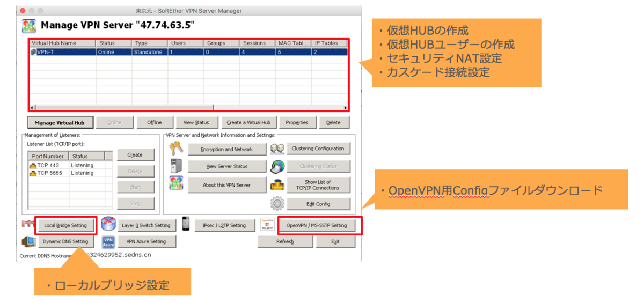
Task: Click the VPN Server Manager title icon
Action: (29, 26)
